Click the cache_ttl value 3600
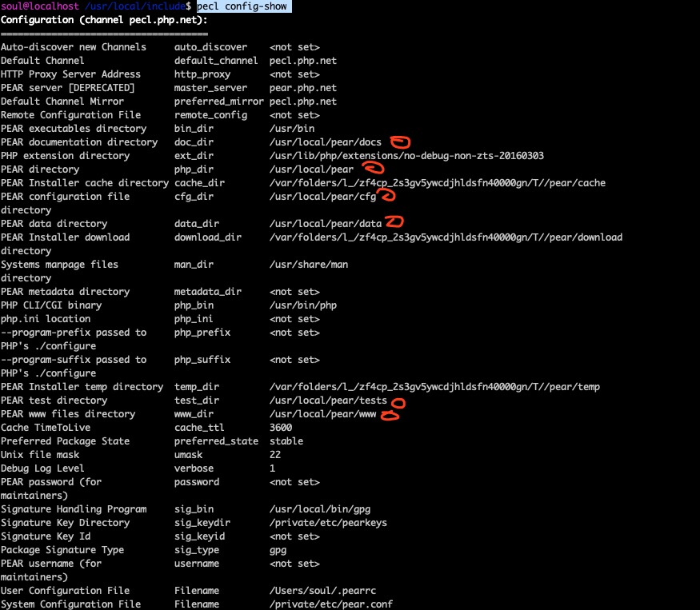Viewport: 700px width, 610px height. click(281, 428)
